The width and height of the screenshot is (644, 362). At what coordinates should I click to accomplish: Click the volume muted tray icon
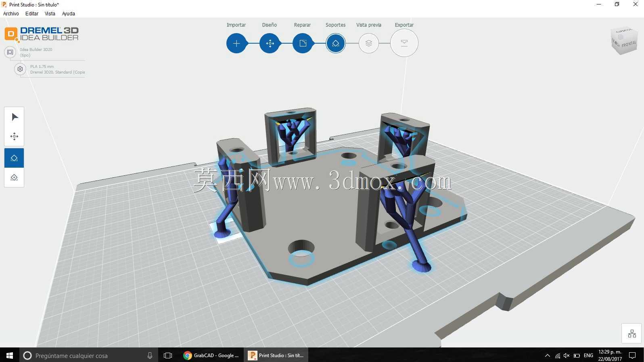(x=567, y=356)
